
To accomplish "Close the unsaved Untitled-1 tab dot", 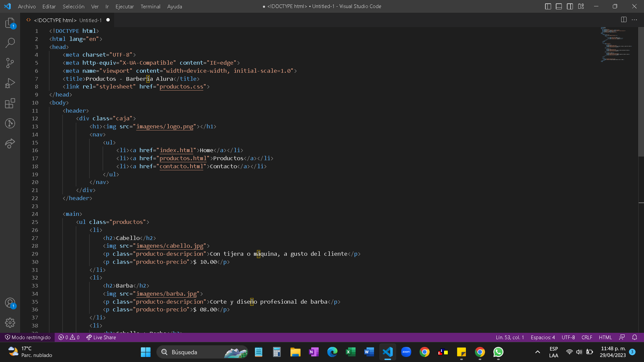I will [x=108, y=20].
